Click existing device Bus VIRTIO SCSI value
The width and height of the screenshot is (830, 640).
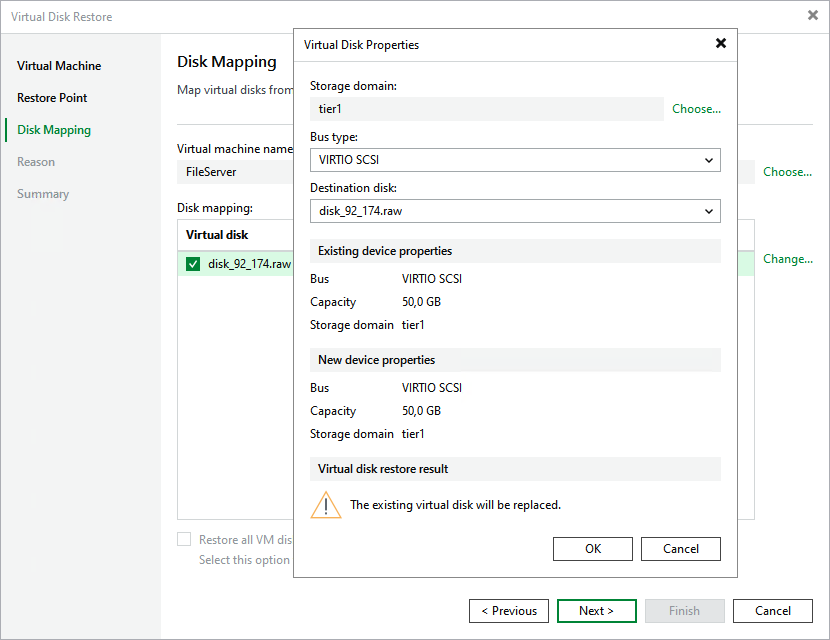click(x=432, y=279)
